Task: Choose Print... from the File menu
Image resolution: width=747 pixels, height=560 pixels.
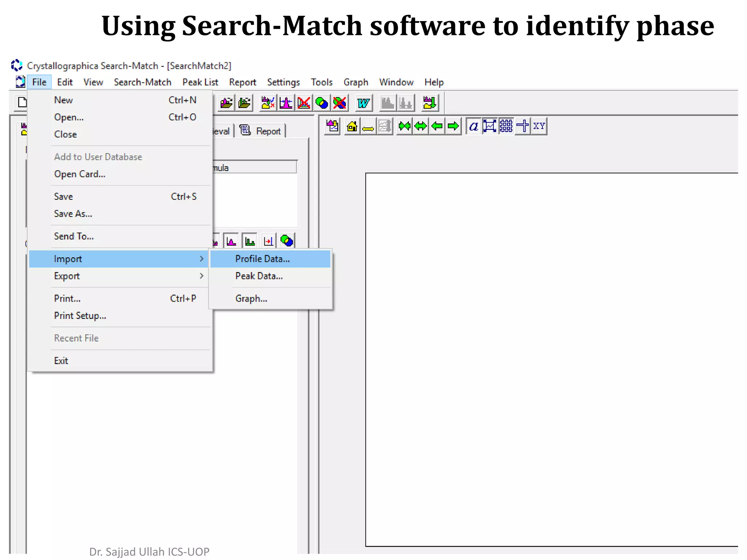Action: 120,299
